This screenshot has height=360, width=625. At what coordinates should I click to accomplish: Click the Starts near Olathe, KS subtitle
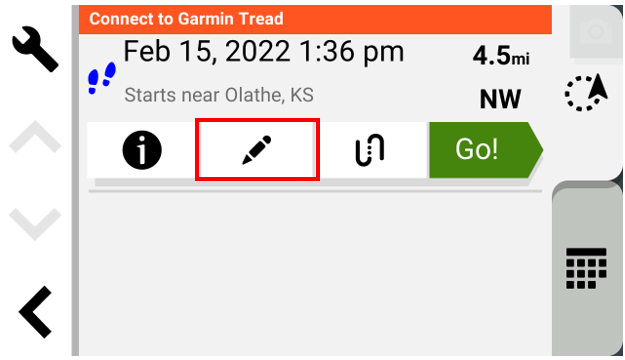[219, 95]
